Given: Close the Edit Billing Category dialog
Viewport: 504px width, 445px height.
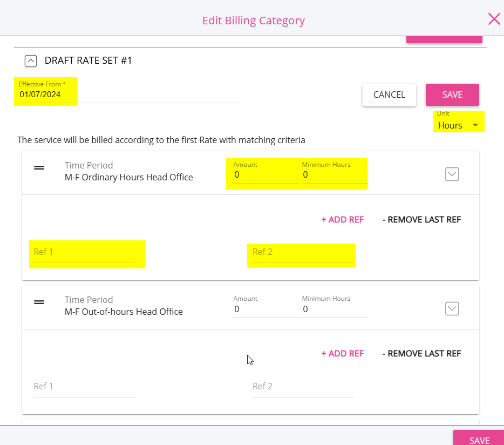Looking at the screenshot, I should click(x=494, y=19).
